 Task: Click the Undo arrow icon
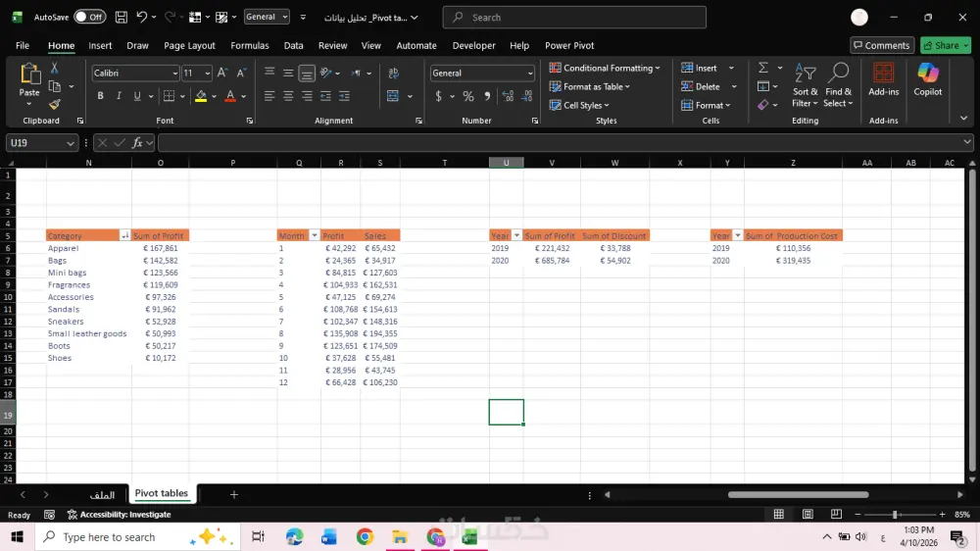[142, 18]
